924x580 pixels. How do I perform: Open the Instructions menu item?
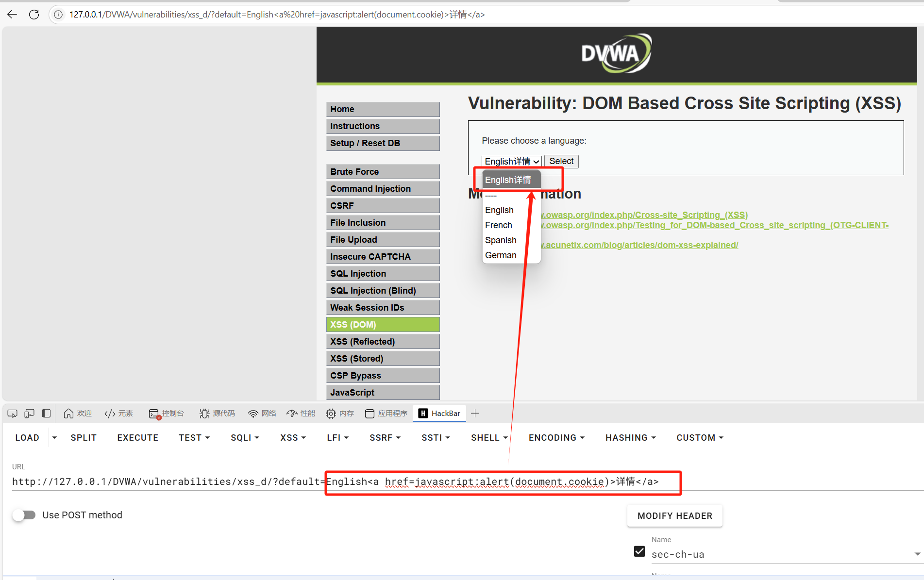click(383, 126)
